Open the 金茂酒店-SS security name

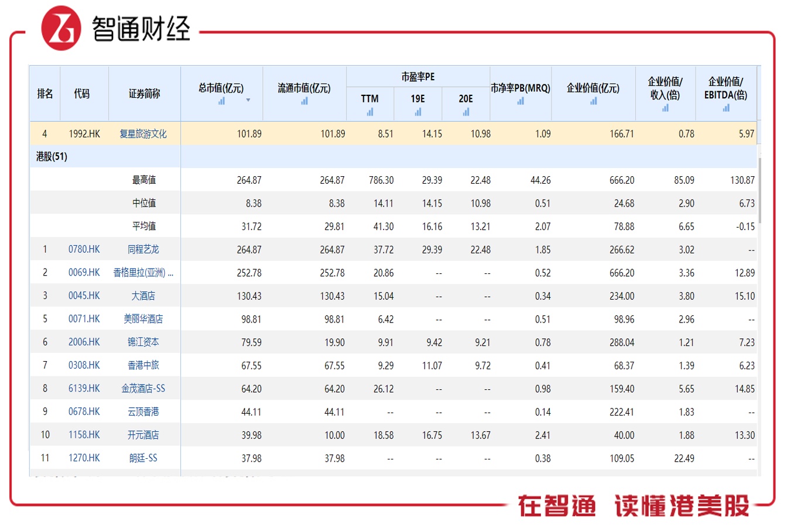coord(143,389)
